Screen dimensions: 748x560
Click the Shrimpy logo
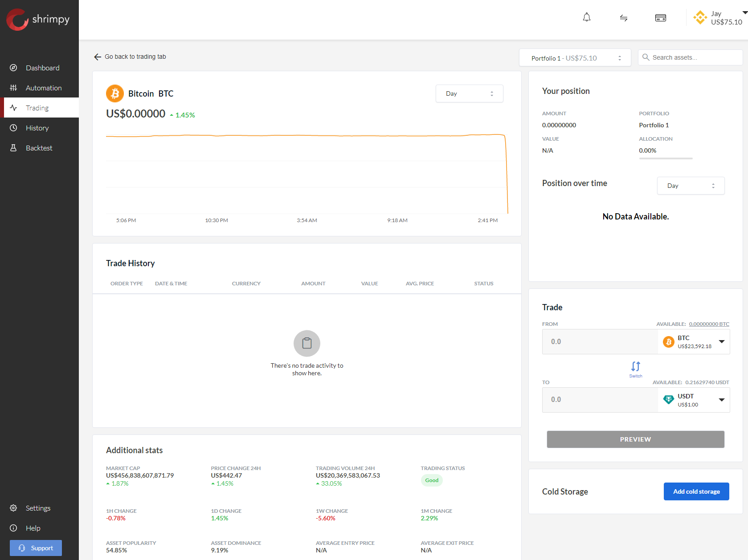[38, 20]
